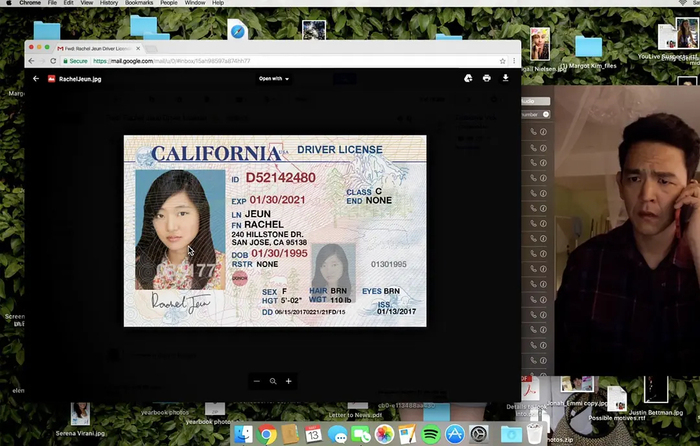
Task: Reset zoom with magnifier icon
Action: 273,381
